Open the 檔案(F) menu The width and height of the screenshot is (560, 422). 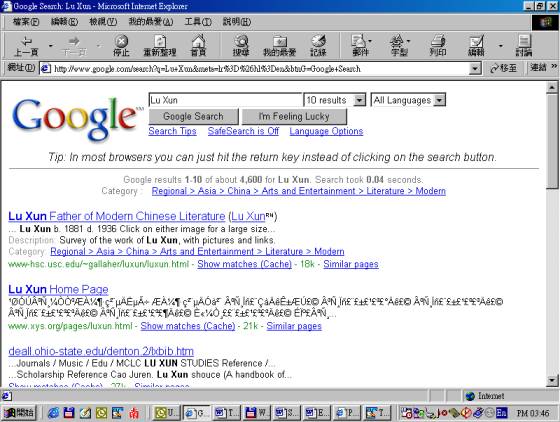(x=26, y=22)
